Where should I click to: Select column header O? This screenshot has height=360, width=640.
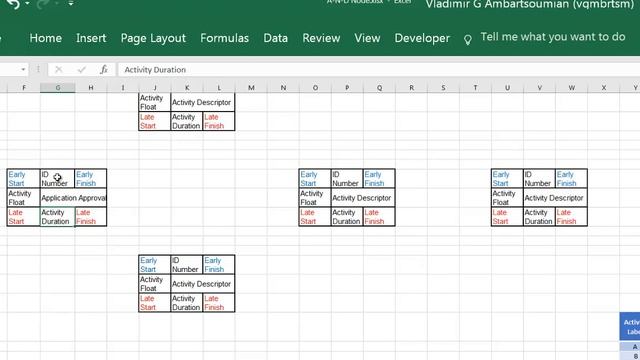pyautogui.click(x=315, y=88)
